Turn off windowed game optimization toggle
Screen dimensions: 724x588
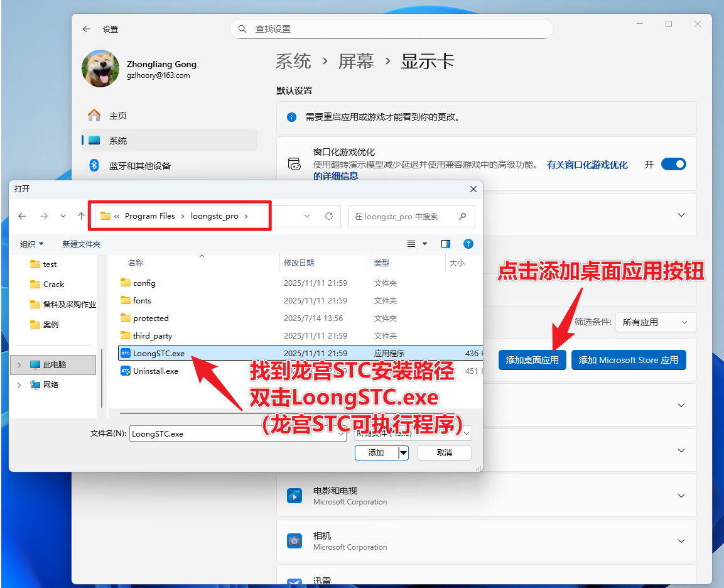point(673,164)
